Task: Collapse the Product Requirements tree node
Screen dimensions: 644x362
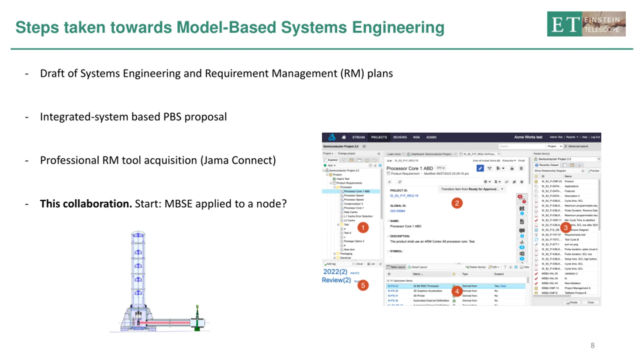Action: [x=331, y=183]
